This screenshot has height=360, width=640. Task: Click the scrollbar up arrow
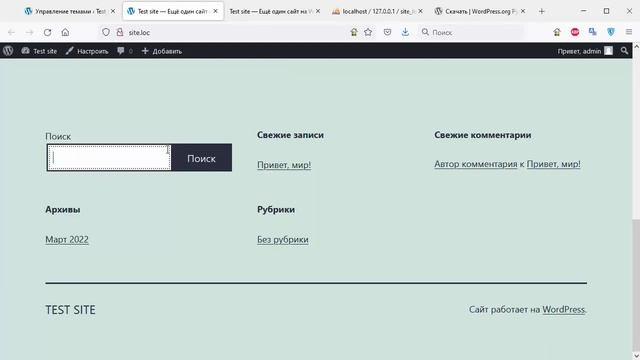tap(636, 47)
